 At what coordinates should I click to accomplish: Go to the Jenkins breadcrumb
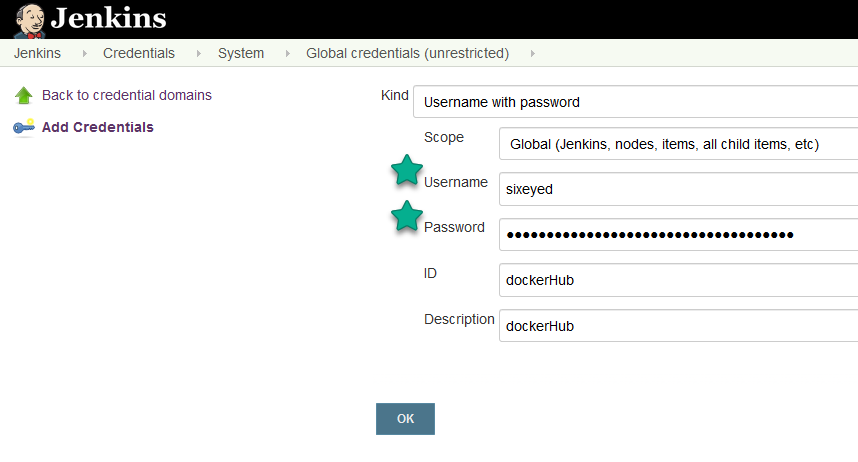pos(37,53)
